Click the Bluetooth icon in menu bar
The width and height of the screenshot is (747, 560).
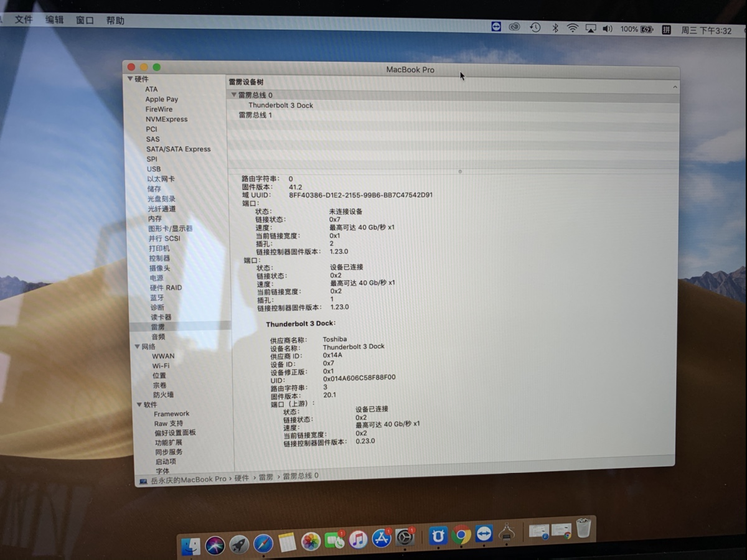[x=555, y=28]
